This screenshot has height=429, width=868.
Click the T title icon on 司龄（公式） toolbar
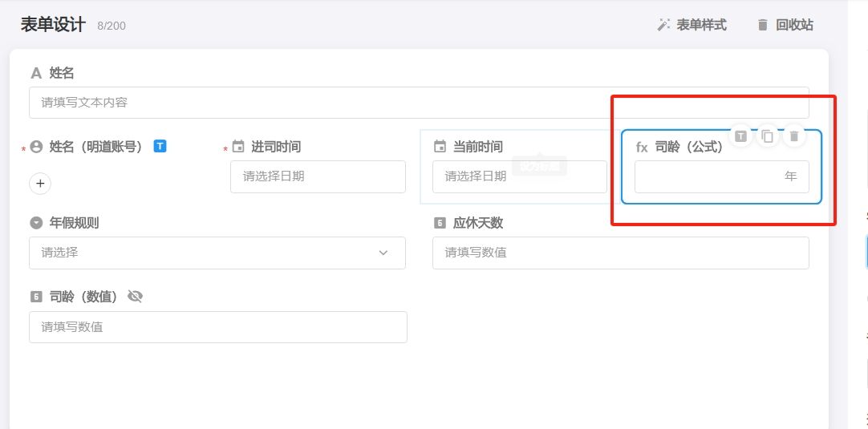[740, 136]
